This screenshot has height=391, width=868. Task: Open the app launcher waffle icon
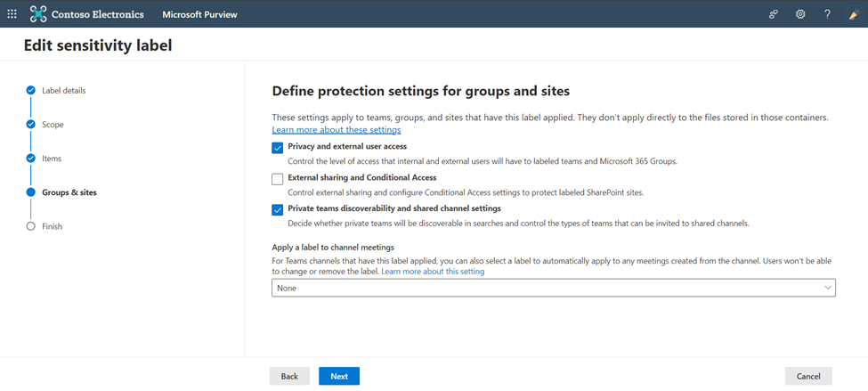pyautogui.click(x=12, y=14)
